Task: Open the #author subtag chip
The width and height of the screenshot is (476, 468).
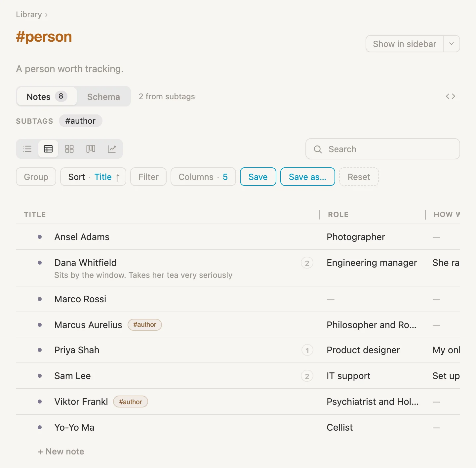Action: 80,121
